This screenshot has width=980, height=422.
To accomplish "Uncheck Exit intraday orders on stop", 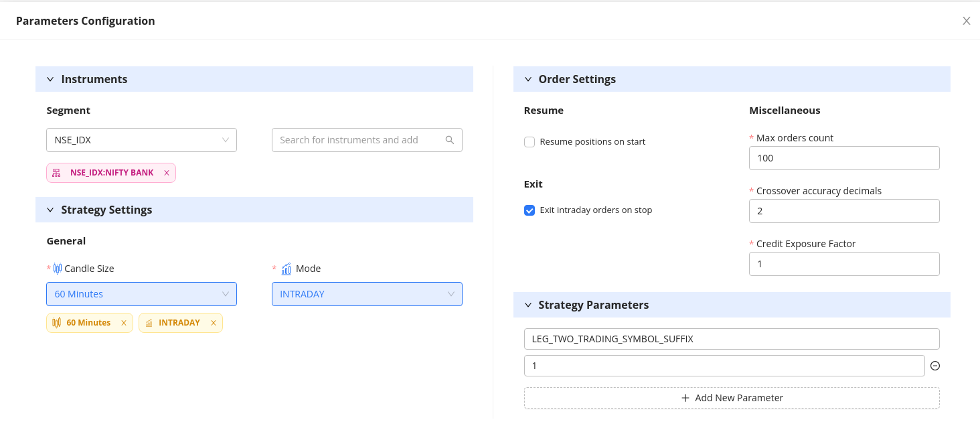I will point(529,210).
